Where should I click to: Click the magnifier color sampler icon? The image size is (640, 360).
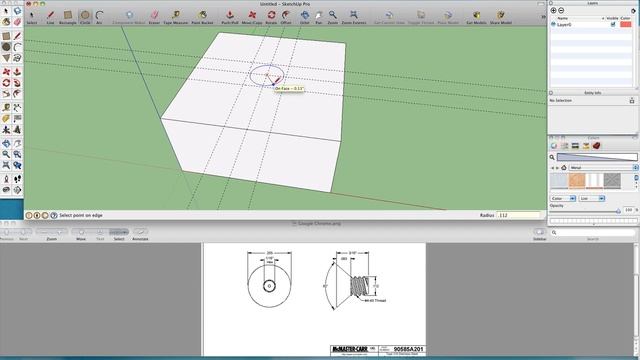tap(552, 157)
